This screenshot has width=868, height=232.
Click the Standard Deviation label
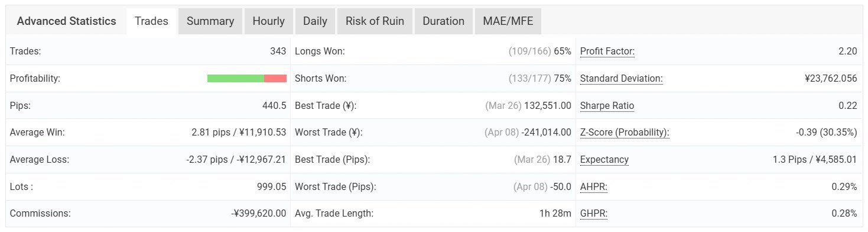622,79
